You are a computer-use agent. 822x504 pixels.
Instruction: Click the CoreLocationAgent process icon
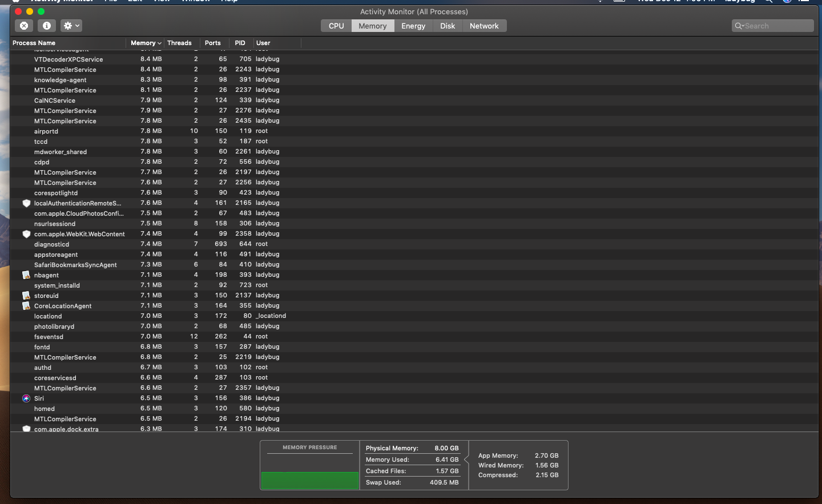click(x=26, y=306)
